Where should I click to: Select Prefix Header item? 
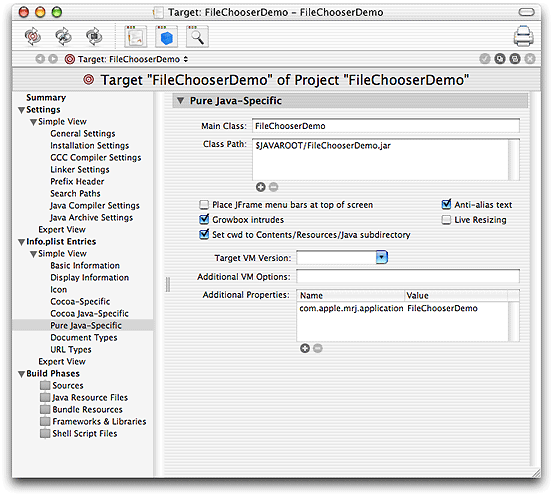77,181
